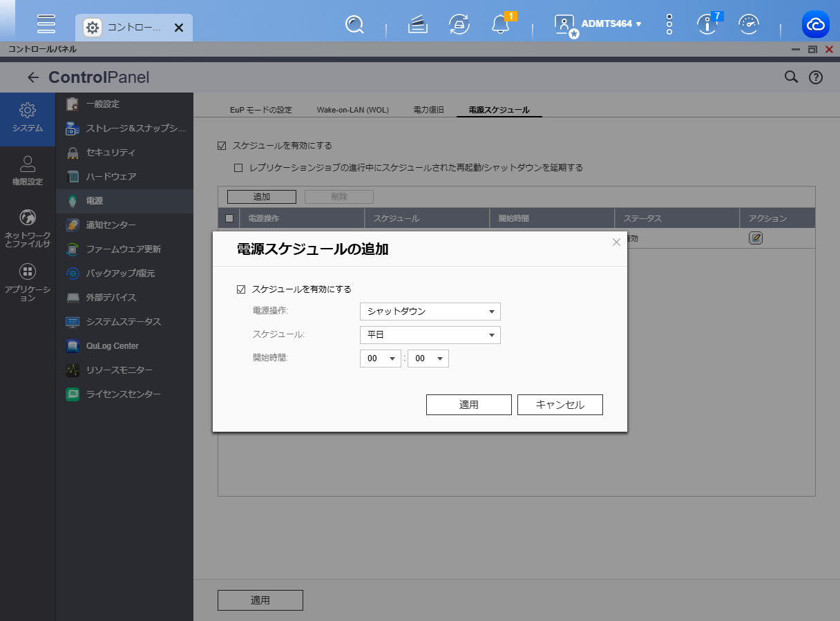Switch to the Wake-on-LAN (WOL) tab
840x621 pixels.
352,110
